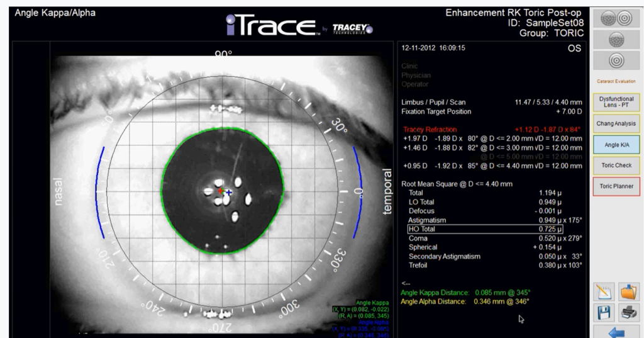Click the temporal blue limbus arc
644x338 pixels.
coord(358,192)
